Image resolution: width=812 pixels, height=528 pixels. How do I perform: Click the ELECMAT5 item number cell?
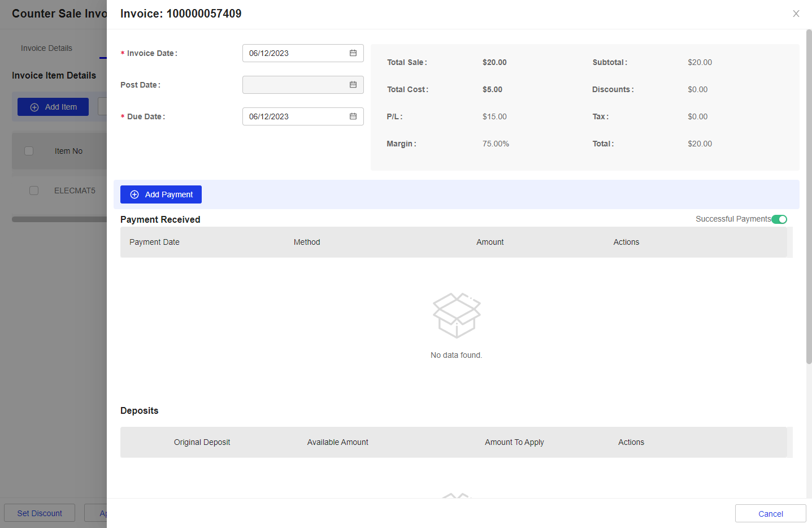pos(75,191)
